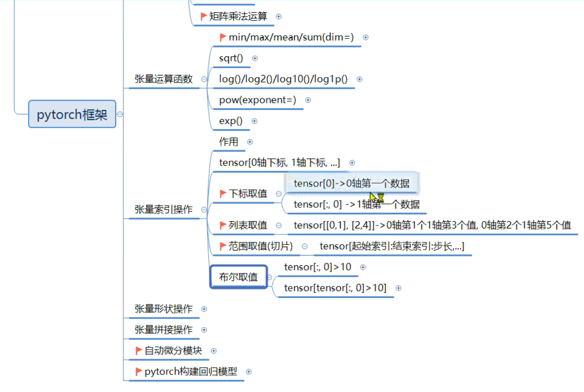Expand the 自动微分模块 node
The image size is (584, 392).
pyautogui.click(x=214, y=350)
